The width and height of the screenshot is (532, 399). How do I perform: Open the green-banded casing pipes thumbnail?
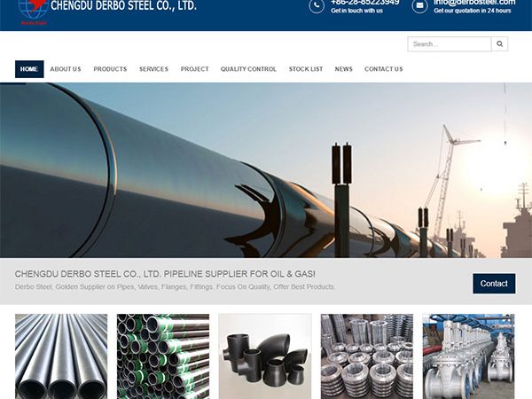tap(163, 356)
